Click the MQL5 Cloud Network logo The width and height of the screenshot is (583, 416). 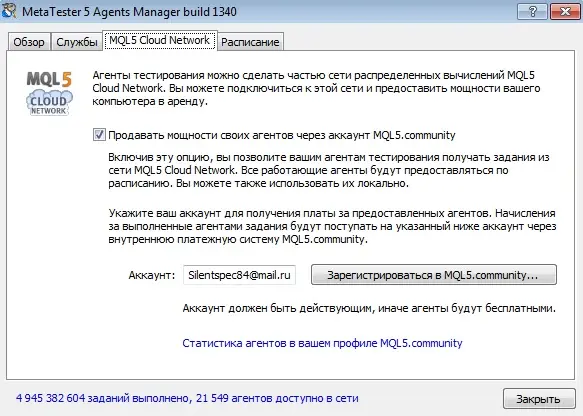(x=49, y=93)
